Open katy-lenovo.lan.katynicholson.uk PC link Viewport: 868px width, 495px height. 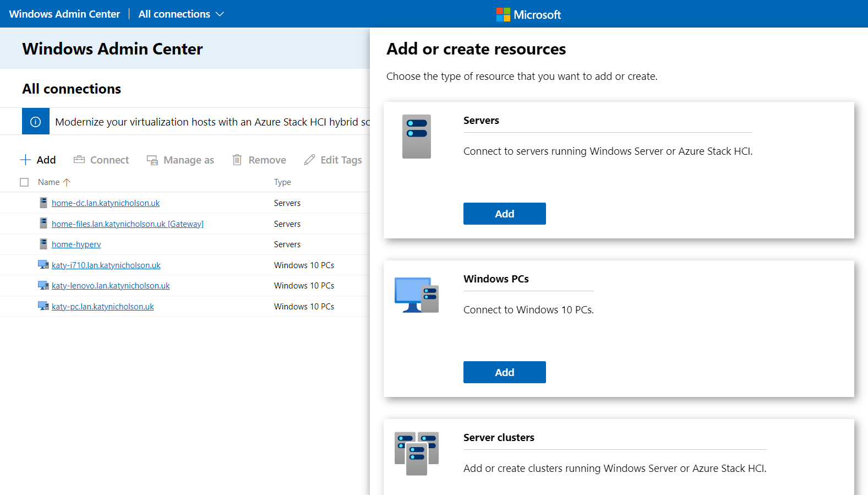tap(111, 286)
